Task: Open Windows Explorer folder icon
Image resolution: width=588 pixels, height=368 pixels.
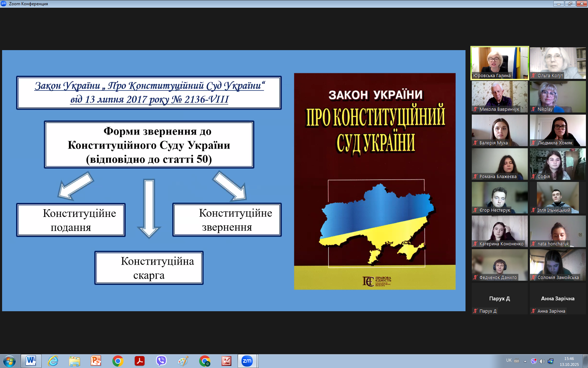Action: pyautogui.click(x=75, y=361)
